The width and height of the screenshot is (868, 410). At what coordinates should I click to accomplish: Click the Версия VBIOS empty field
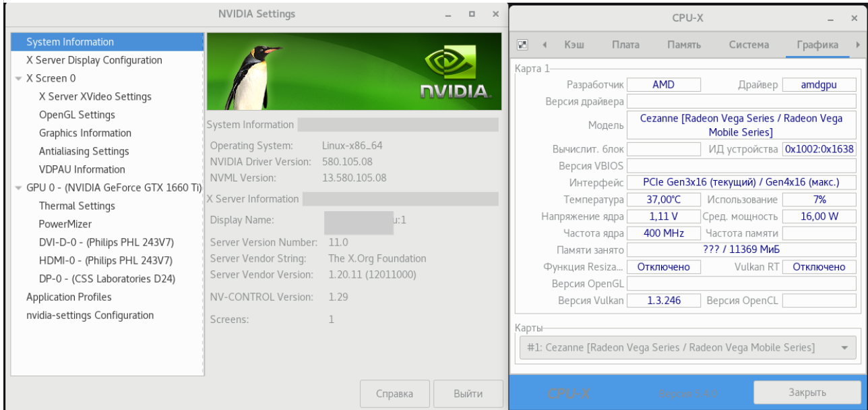point(741,166)
